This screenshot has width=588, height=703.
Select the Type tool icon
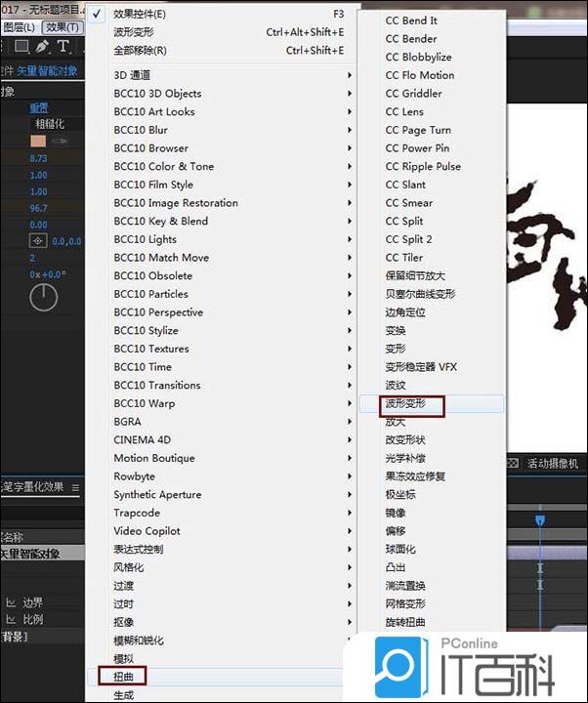click(63, 47)
